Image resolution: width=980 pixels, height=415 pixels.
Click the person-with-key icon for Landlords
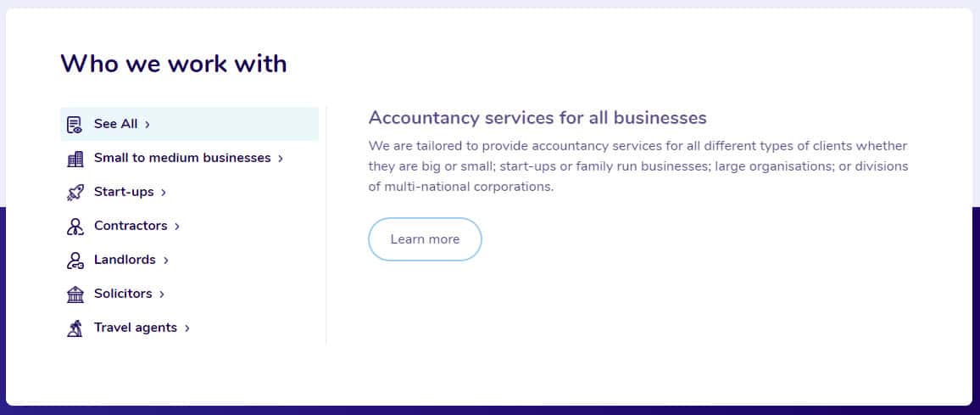point(75,260)
